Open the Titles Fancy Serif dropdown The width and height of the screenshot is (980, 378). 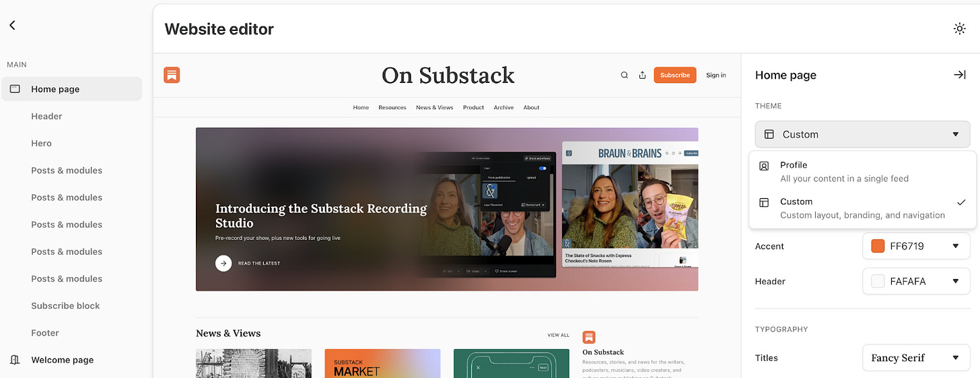916,358
